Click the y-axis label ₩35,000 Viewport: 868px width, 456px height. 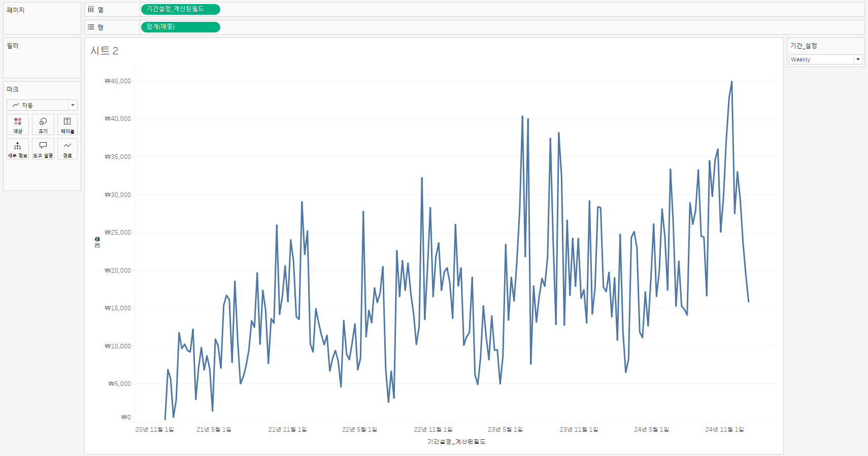tap(118, 157)
